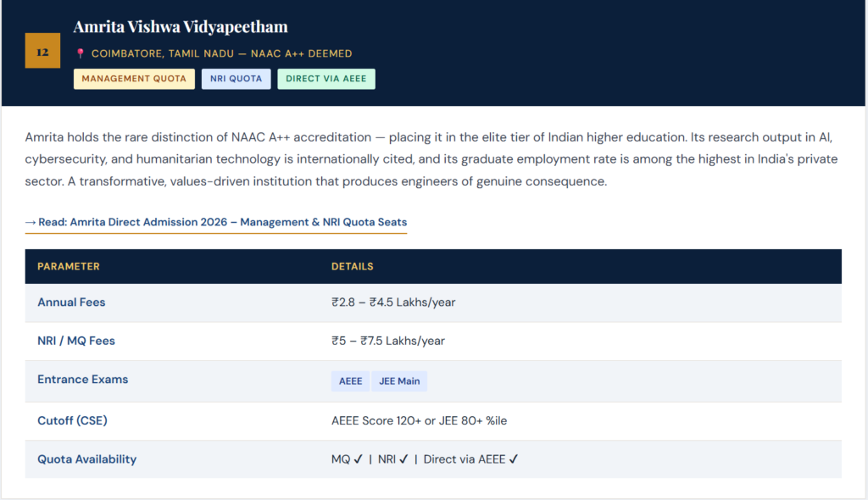The height and width of the screenshot is (500, 868).
Task: Click the Direct via AEEE tag
Action: 326,79
